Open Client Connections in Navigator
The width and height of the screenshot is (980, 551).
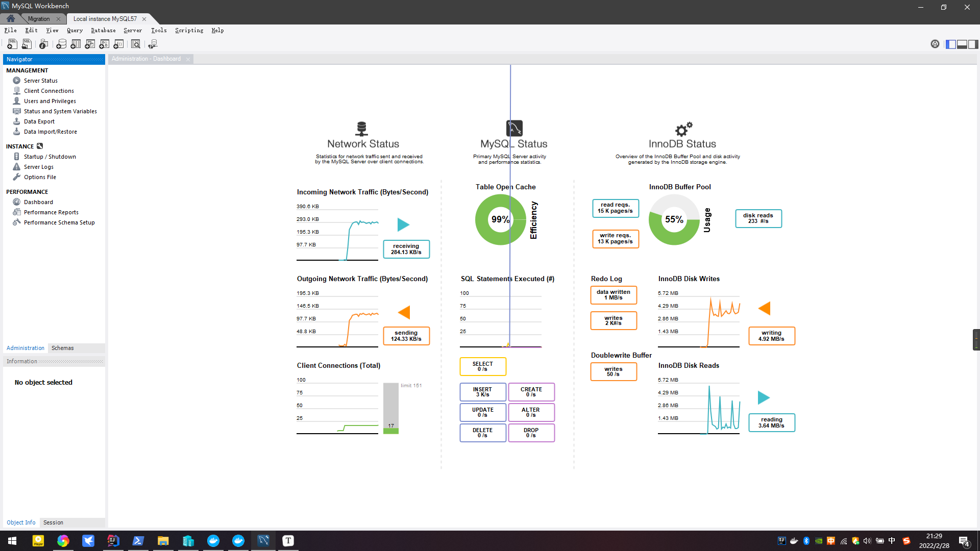point(48,91)
